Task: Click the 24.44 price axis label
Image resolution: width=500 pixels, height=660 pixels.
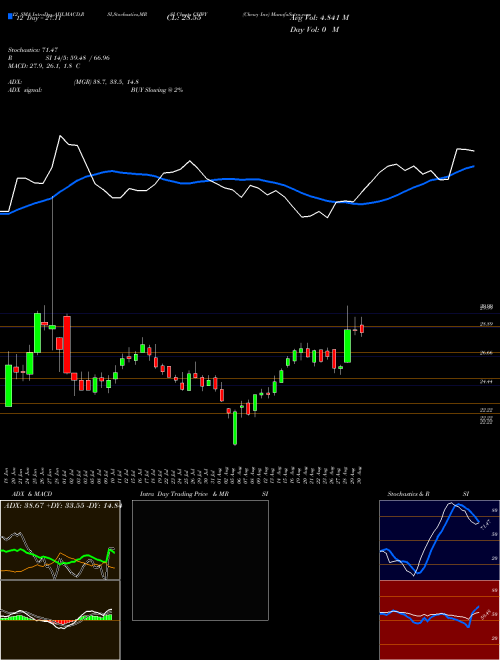Action: click(x=486, y=382)
